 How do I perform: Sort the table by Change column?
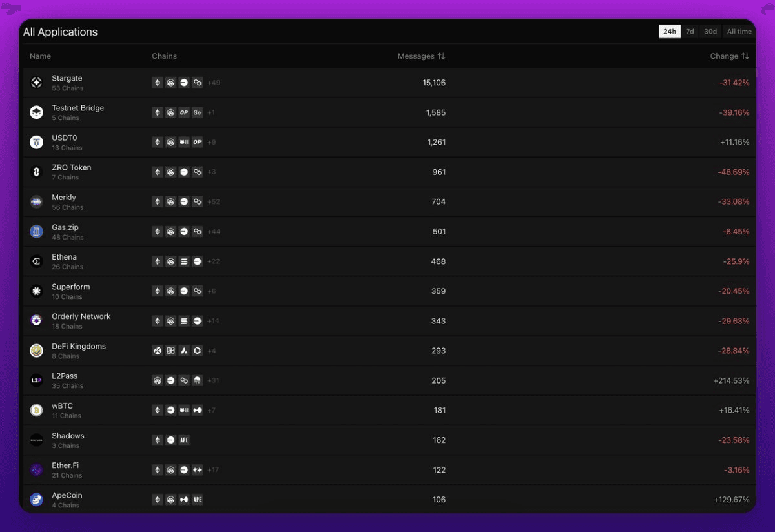[x=729, y=56]
